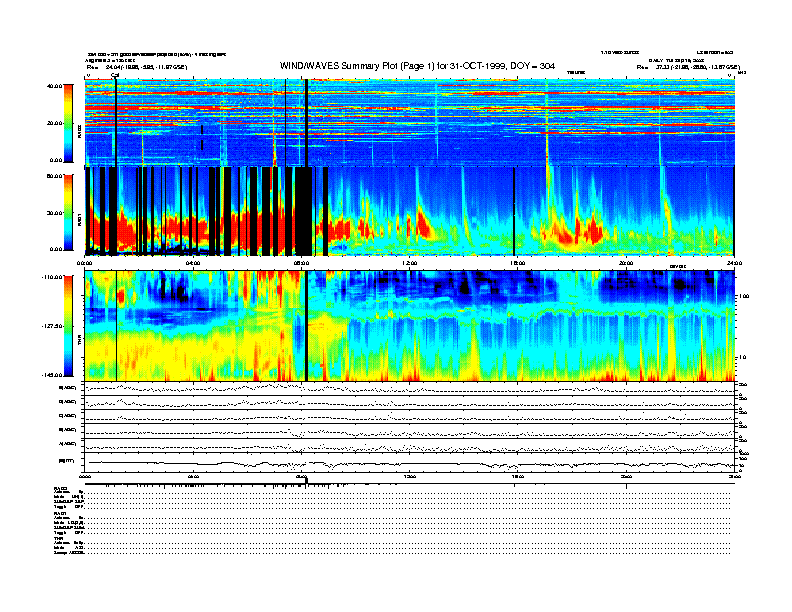792x612 pixels.
Task: Click the Cal marker label above RAD2 panel
Action: (115, 75)
